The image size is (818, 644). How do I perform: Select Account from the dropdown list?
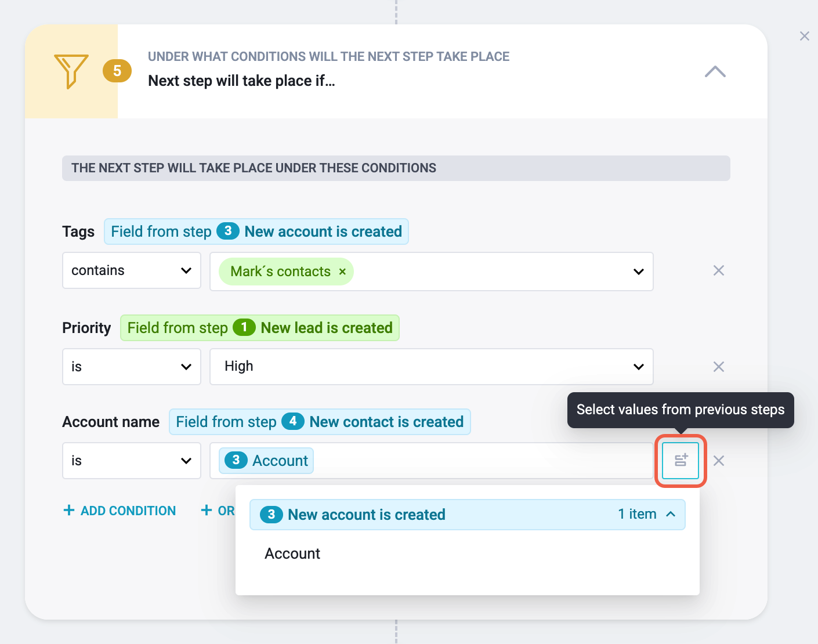[292, 553]
